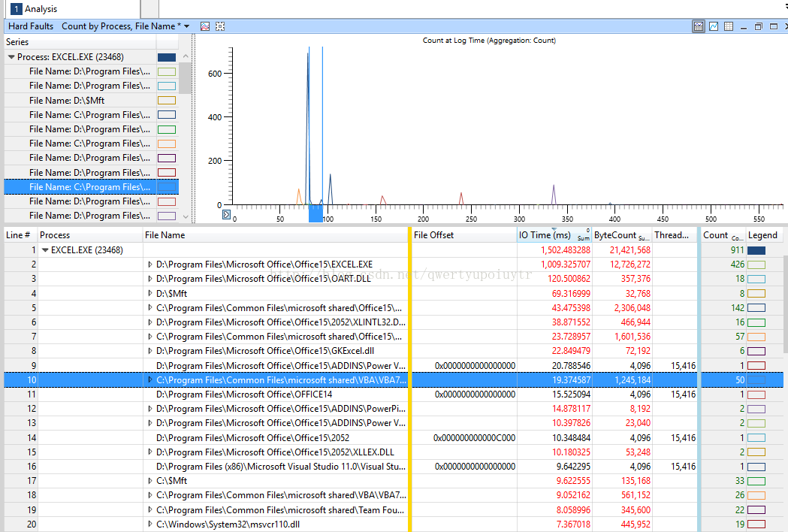
Task: Collapse the Process EXCEL.EXE (23468) series
Action: 11,57
